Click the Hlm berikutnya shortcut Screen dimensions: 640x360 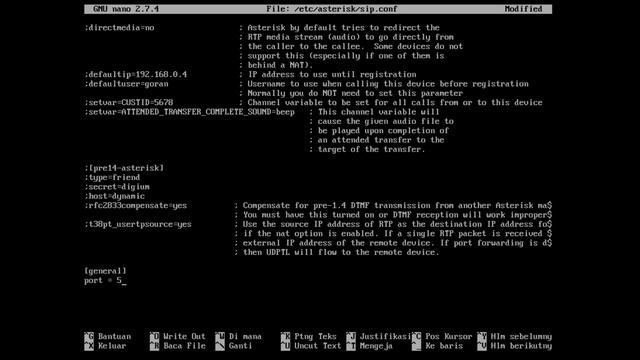pyautogui.click(x=515, y=346)
